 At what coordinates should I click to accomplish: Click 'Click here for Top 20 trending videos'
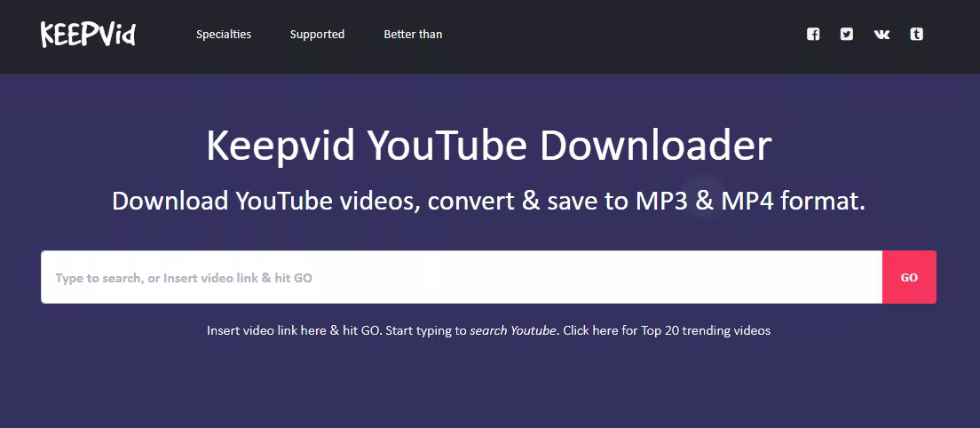(x=667, y=330)
